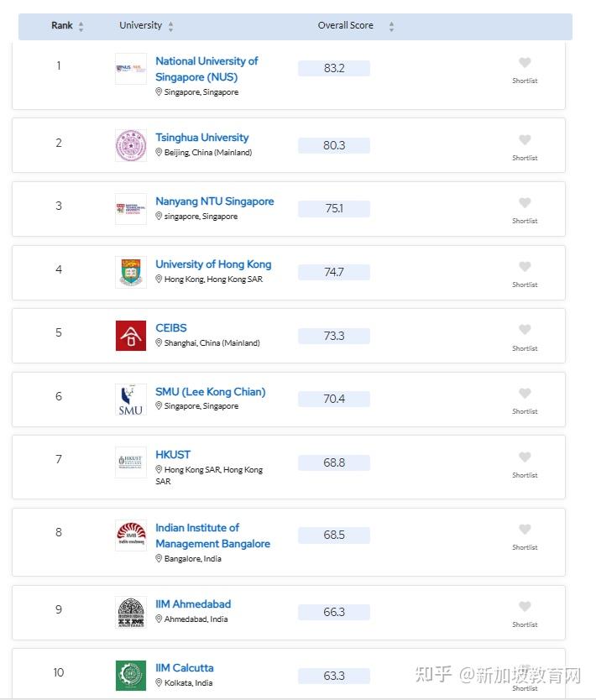The width and height of the screenshot is (596, 700).
Task: Click the SMU logo icon
Action: 131,400
